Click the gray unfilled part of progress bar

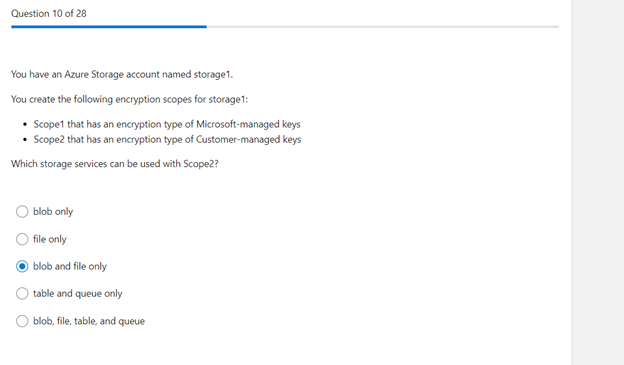click(x=383, y=27)
